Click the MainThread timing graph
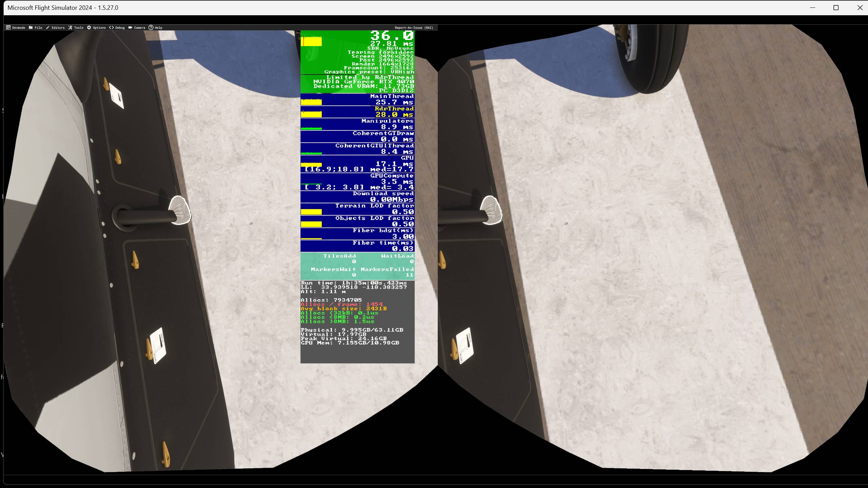The image size is (868, 488). click(311, 102)
